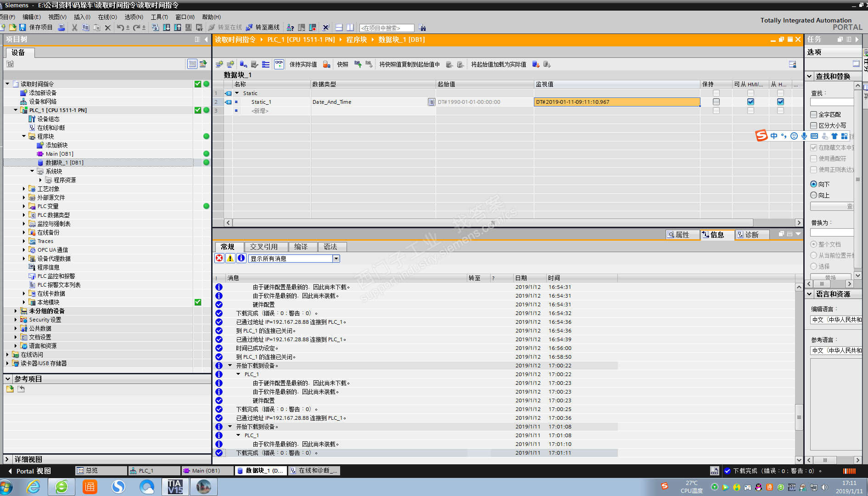Click the Portal 视图 button
Viewport: 868px width, 496px height.
29,471
